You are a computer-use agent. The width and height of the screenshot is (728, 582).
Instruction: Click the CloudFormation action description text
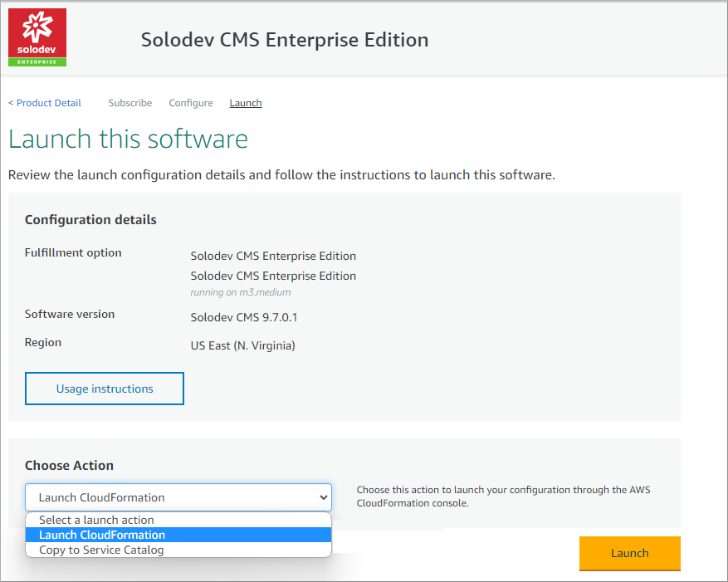coord(503,496)
